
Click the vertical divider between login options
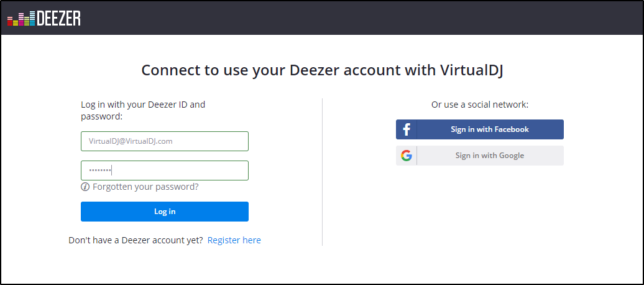click(322, 171)
